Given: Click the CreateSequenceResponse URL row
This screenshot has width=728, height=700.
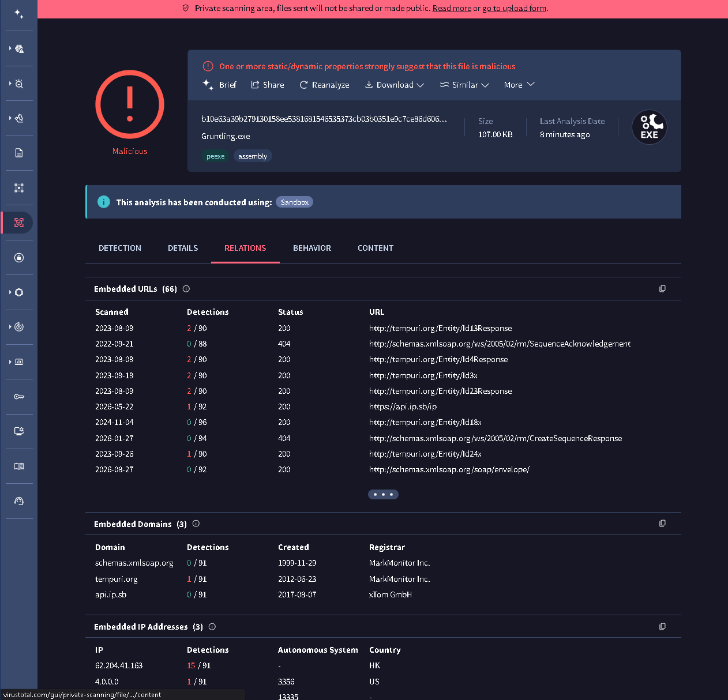Looking at the screenshot, I should coord(496,438).
